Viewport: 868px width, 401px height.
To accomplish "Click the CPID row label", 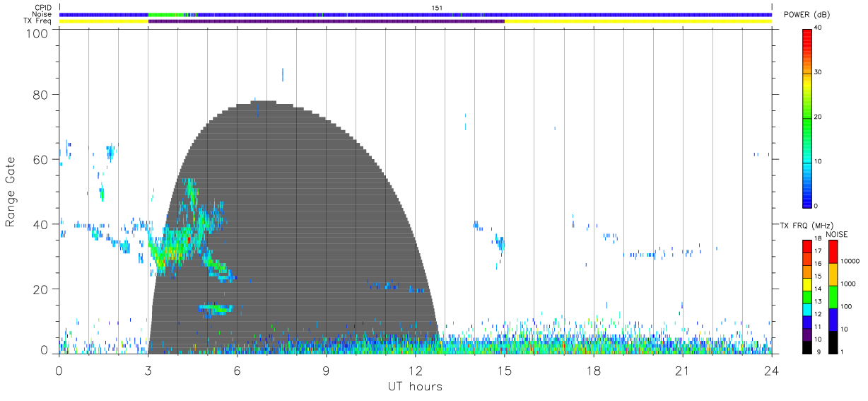I will pyautogui.click(x=43, y=8).
